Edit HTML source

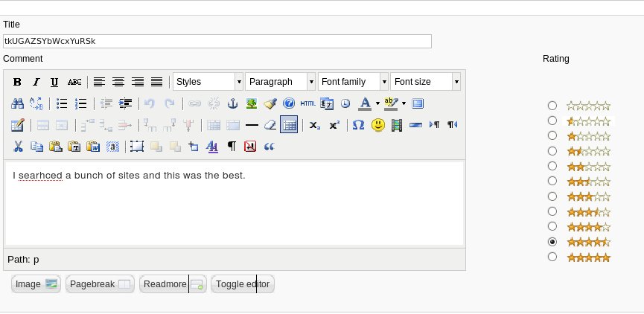[x=308, y=103]
